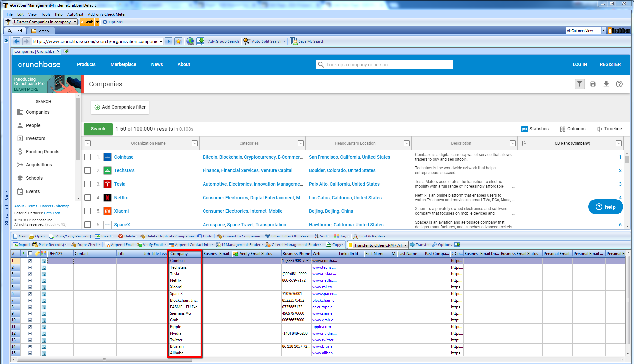Check the Coinbase result checkbox

(88, 157)
